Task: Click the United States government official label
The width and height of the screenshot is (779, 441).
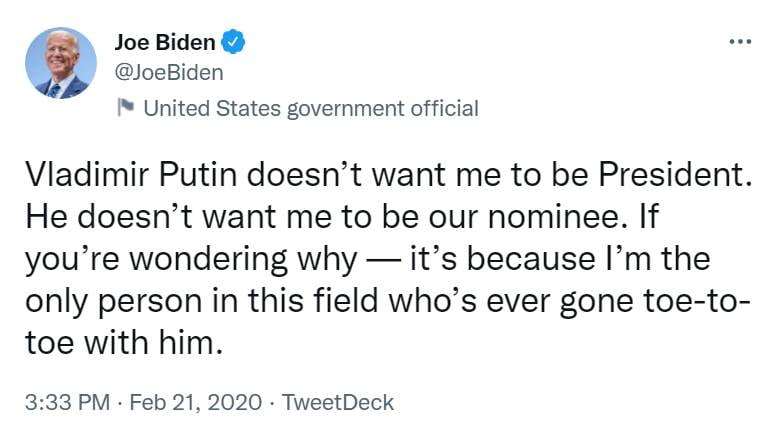Action: pos(311,108)
